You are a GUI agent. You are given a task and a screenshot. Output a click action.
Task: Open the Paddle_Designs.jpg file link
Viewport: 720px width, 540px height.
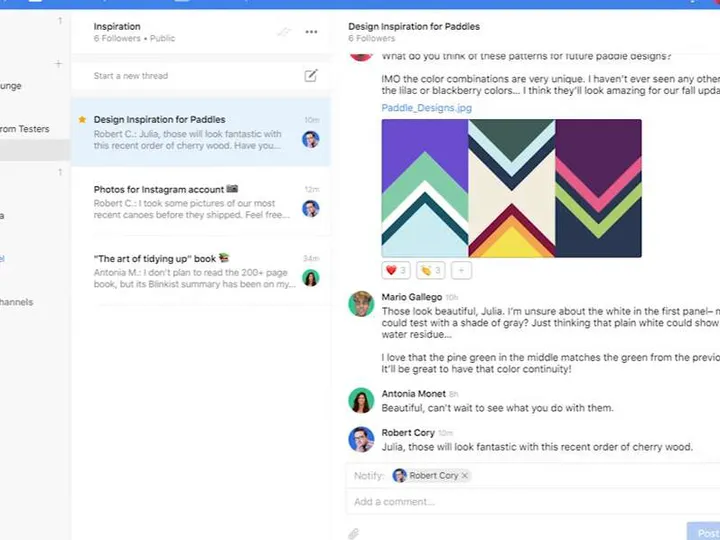coord(427,108)
